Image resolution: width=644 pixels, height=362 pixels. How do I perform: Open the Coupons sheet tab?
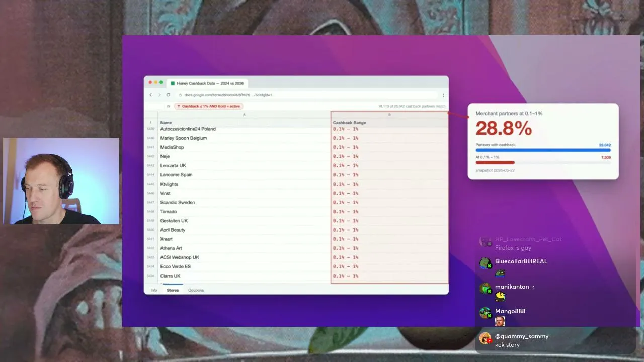(196, 290)
